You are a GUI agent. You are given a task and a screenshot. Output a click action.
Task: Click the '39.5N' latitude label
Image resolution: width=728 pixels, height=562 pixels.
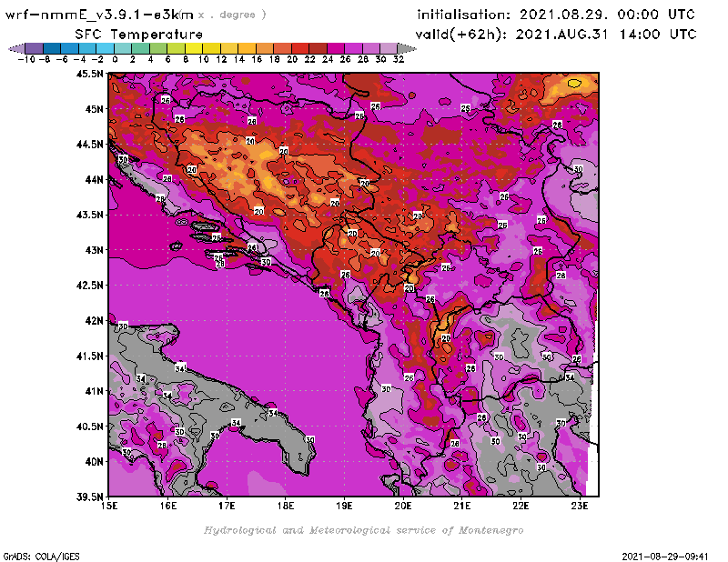click(89, 497)
